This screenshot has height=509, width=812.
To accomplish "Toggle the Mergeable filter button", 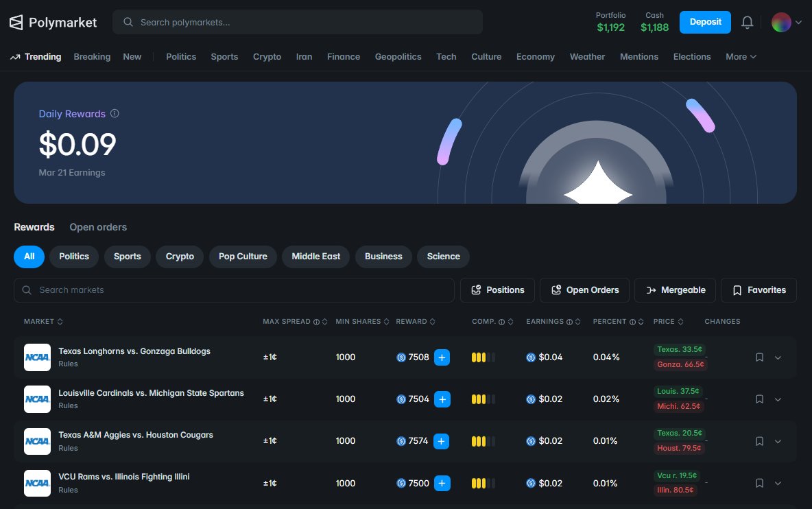I will click(676, 290).
